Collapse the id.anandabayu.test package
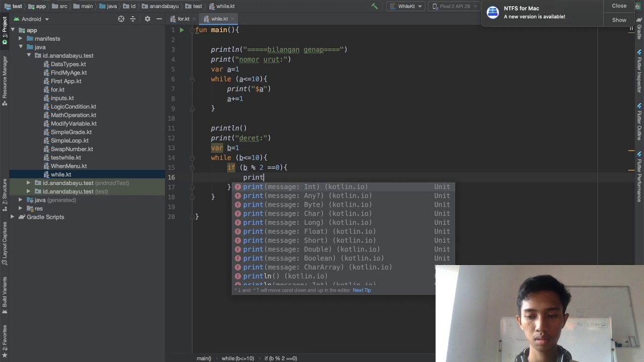The image size is (644, 362). [x=29, y=56]
